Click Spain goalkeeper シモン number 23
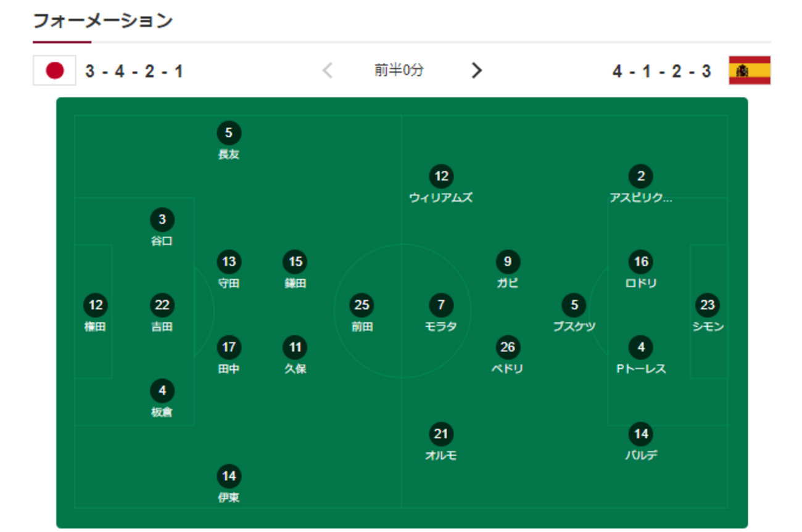Image resolution: width=802 pixels, height=532 pixels. (708, 305)
